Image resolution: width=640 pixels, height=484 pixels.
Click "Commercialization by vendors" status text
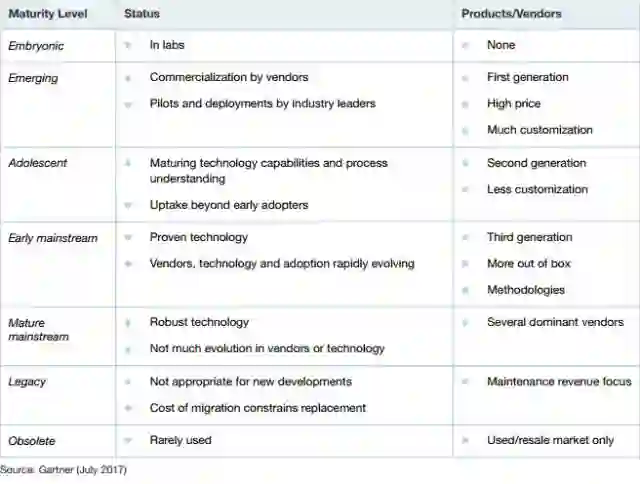click(x=229, y=77)
